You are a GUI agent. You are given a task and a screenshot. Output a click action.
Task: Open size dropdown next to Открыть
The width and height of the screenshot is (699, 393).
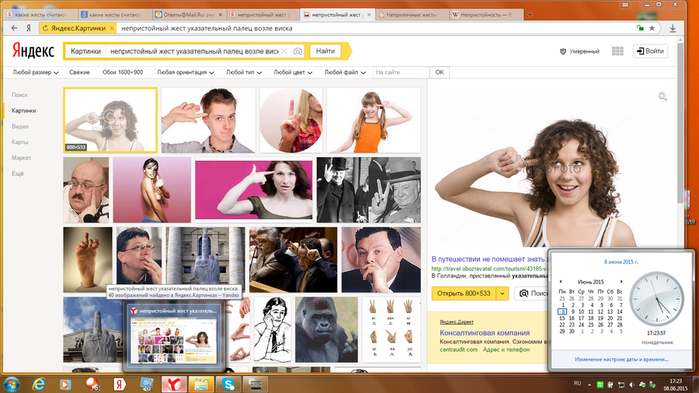pos(502,294)
